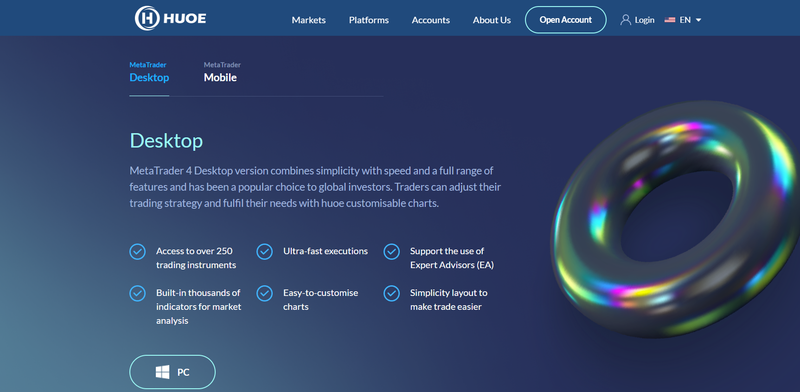Click checkmark beside Built-in thousands of indicators
The width and height of the screenshot is (800, 392).
137,293
